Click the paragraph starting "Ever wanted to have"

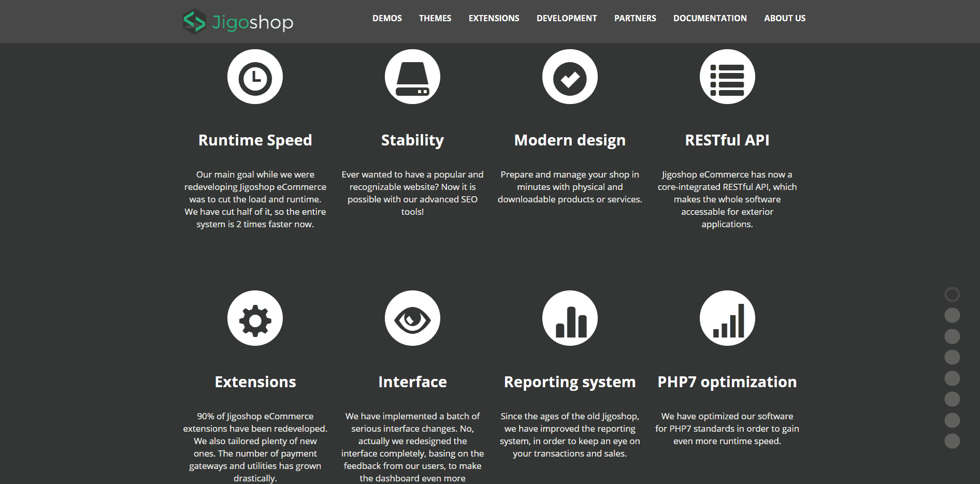[412, 193]
